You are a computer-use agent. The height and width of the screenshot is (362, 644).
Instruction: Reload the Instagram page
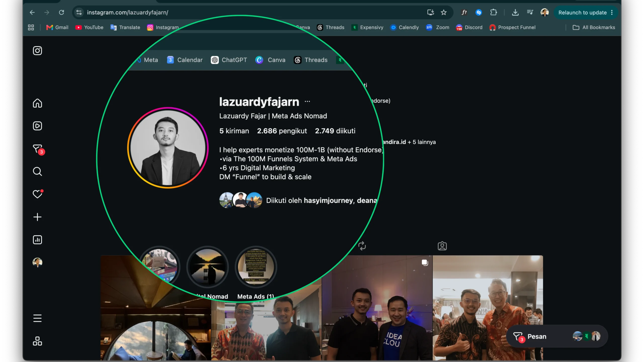(x=61, y=12)
